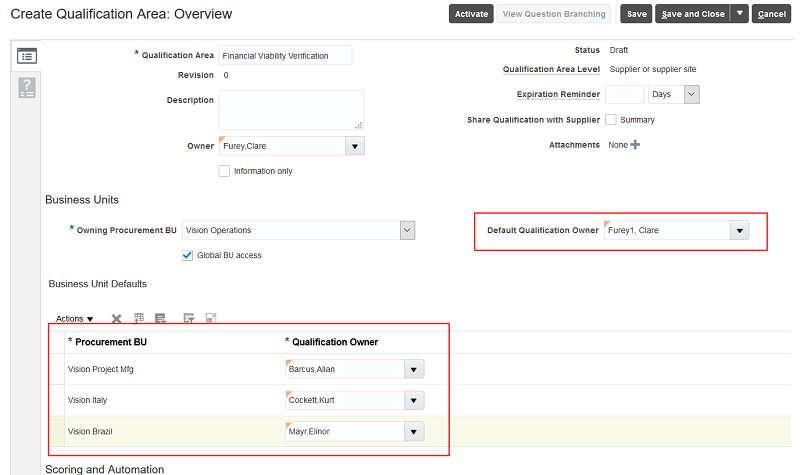This screenshot has width=800, height=475.
Task: Open the Default Qualification Owner dropdown
Action: click(738, 231)
